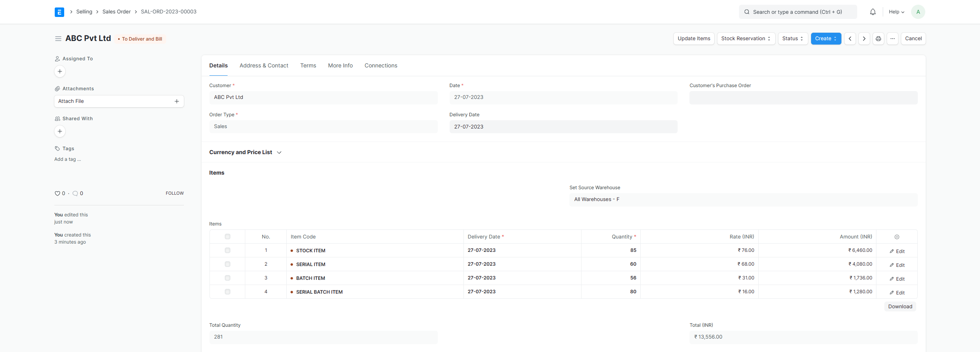Image resolution: width=980 pixels, height=352 pixels.
Task: Open the Stock Reservation dropdown
Action: [x=746, y=39]
